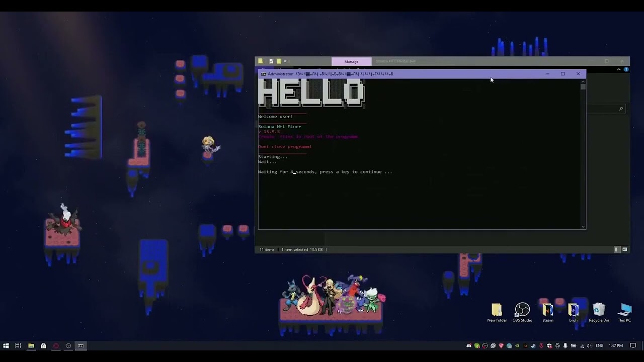Open Task View on the taskbar
This screenshot has width=644, height=362.
(x=18, y=345)
